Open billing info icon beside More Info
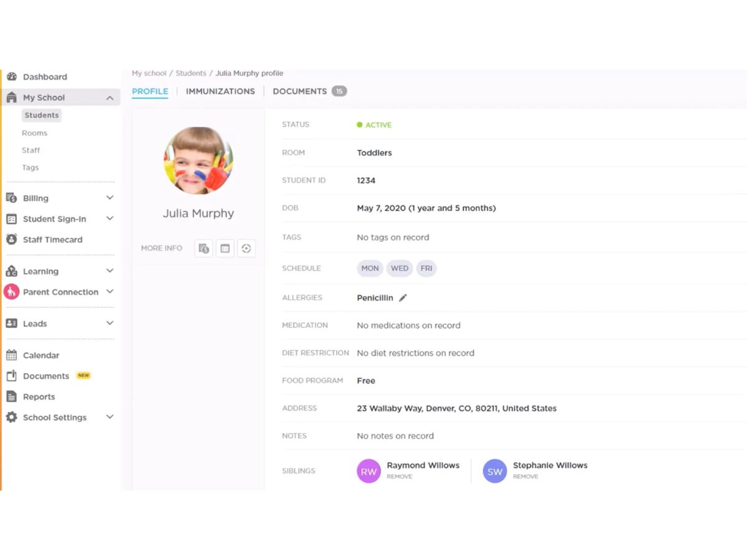 coord(204,248)
